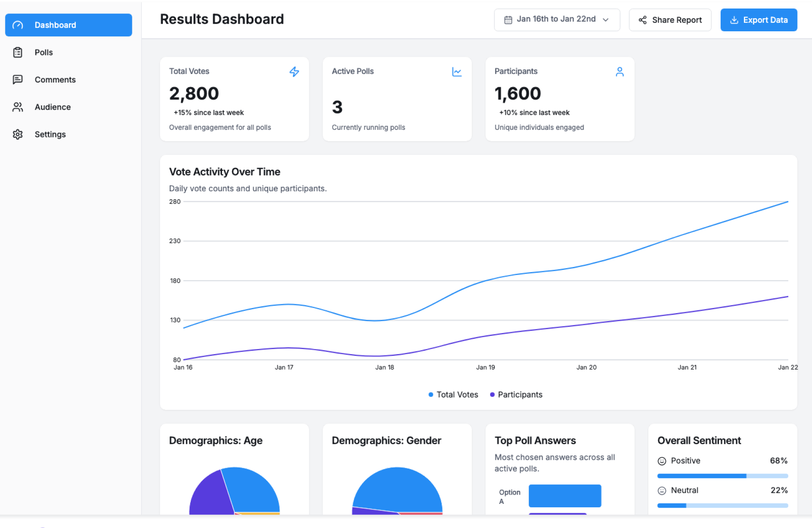Toggle Total Votes series in chart legend
Screen dimensions: 812x528
click(x=453, y=394)
